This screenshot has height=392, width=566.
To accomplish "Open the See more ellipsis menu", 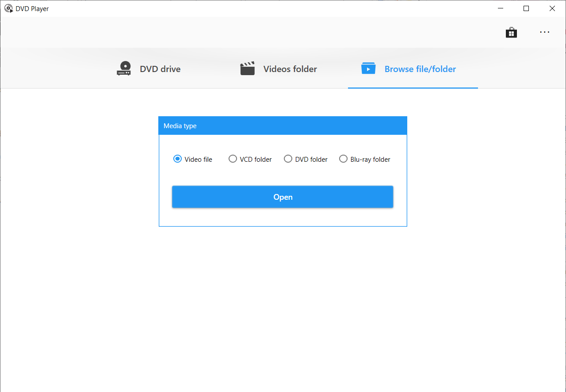I will tap(544, 32).
